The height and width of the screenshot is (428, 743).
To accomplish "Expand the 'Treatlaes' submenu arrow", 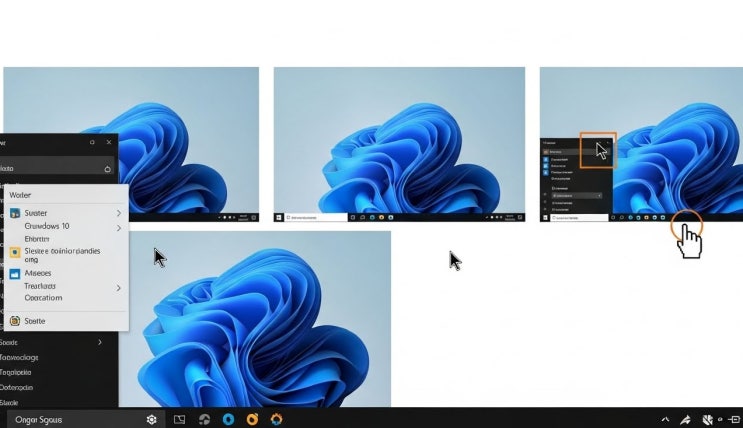I will click(x=118, y=288).
